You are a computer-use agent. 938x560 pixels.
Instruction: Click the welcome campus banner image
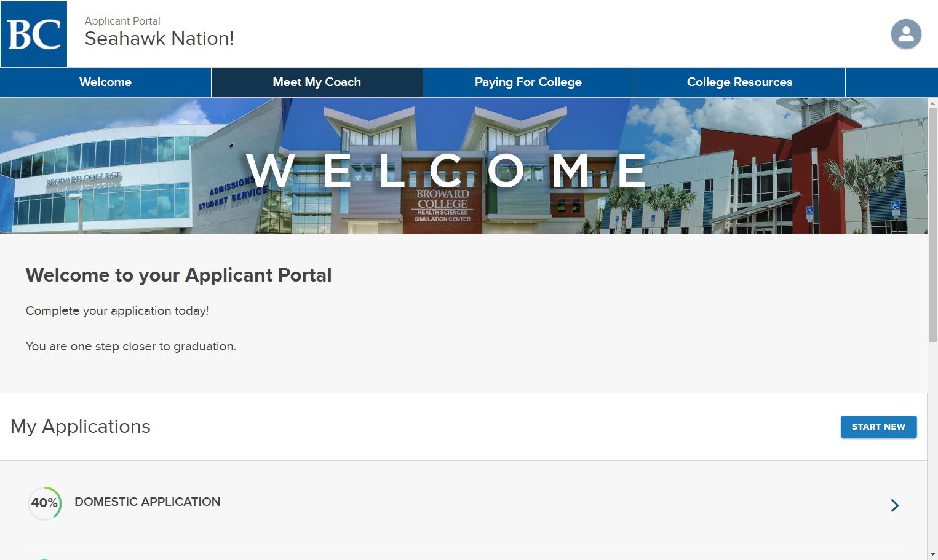(x=464, y=165)
